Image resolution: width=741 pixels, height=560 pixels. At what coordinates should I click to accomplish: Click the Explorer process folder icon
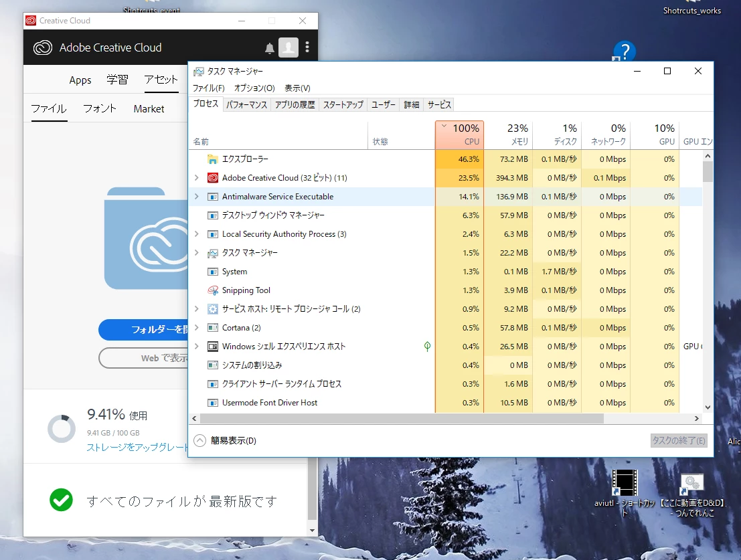(x=213, y=159)
